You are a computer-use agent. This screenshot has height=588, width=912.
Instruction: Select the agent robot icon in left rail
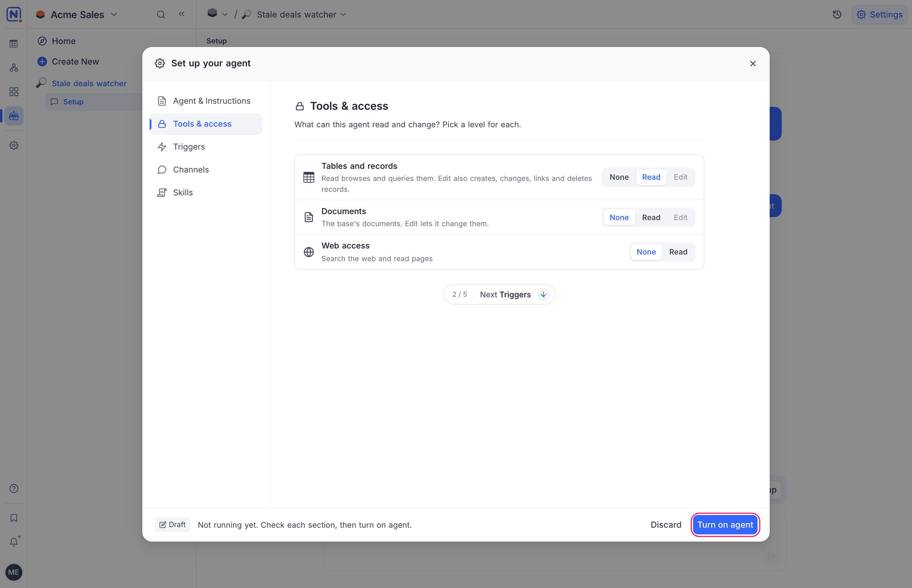(14, 116)
